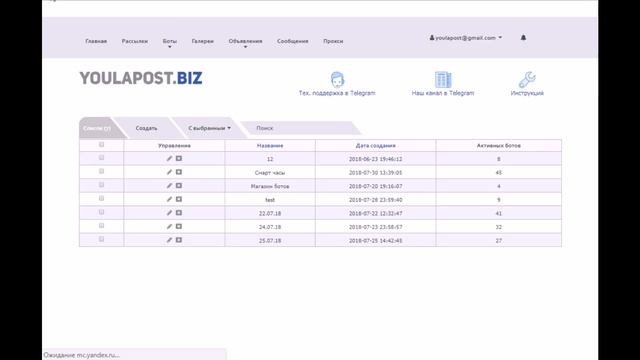Click the square delete icon for "Магазин ботов"
Screen dimensions: 640x360
[x=179, y=186]
